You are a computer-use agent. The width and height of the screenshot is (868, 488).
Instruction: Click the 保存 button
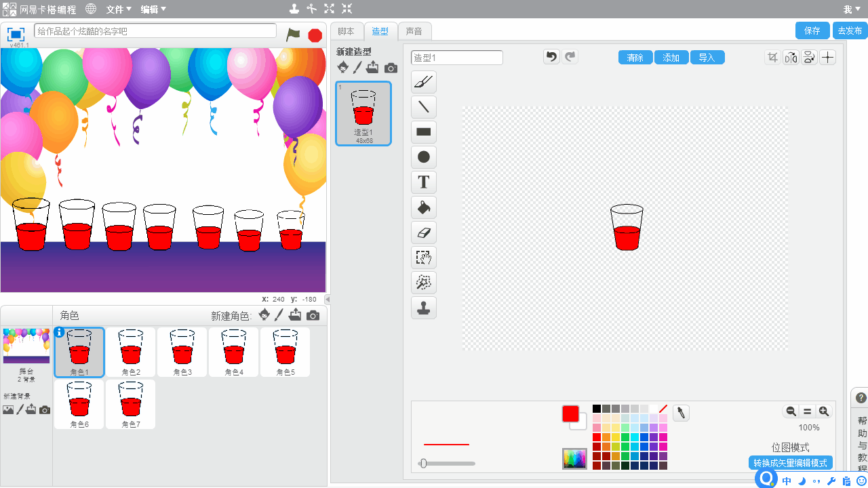coord(812,30)
